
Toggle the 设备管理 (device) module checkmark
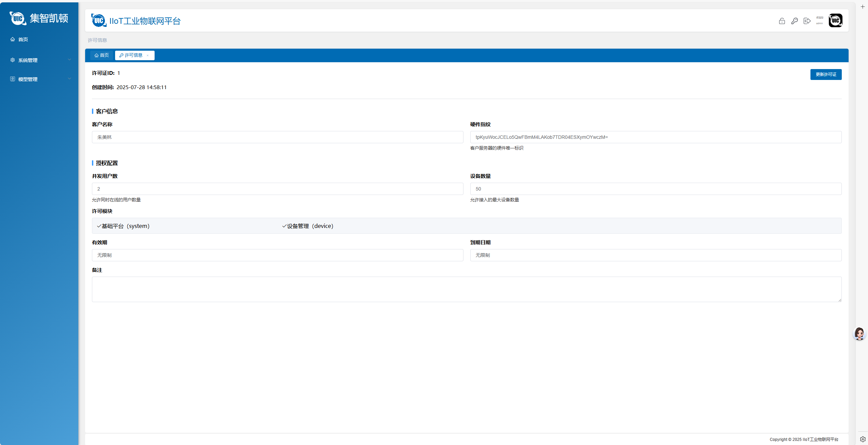284,226
